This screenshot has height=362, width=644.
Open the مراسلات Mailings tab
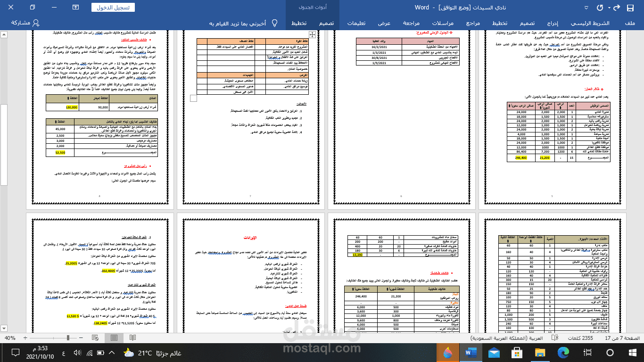[x=443, y=23]
